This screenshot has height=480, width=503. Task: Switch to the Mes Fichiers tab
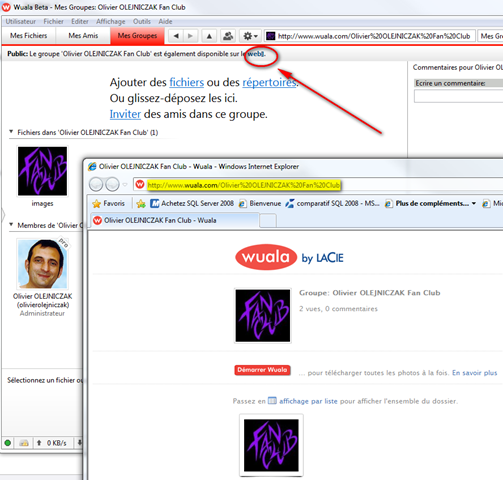[29, 36]
